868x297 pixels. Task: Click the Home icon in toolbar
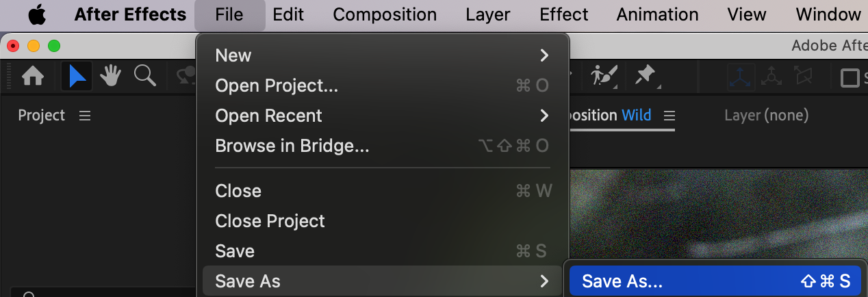click(x=33, y=77)
